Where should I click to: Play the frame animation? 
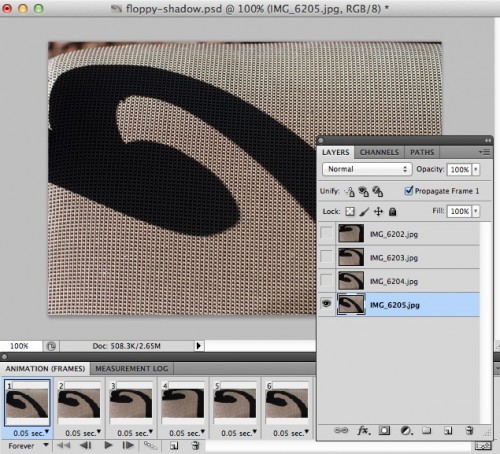(x=108, y=445)
